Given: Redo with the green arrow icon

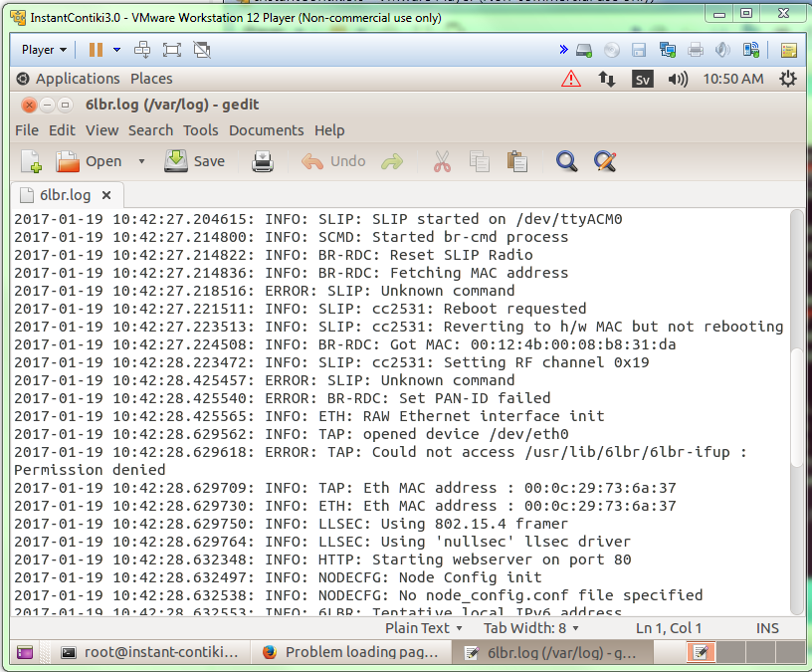Looking at the screenshot, I should point(392,161).
